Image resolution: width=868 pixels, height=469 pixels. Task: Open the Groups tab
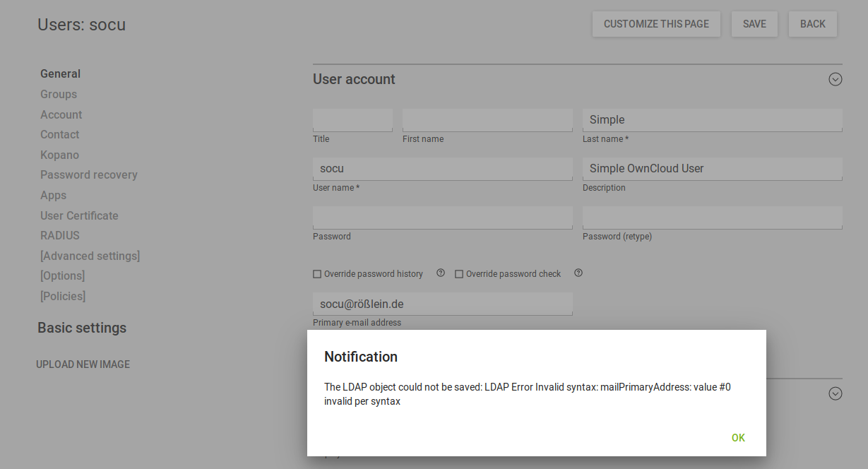click(59, 94)
